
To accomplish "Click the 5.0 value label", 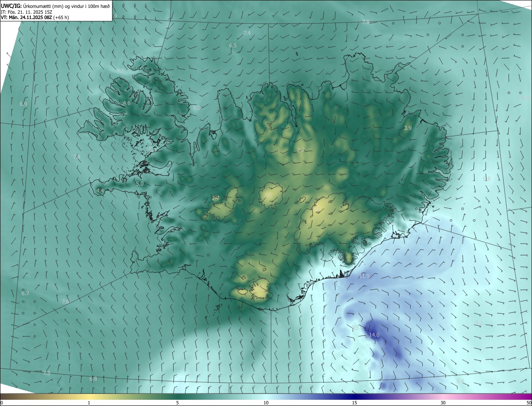I will 140,183.
